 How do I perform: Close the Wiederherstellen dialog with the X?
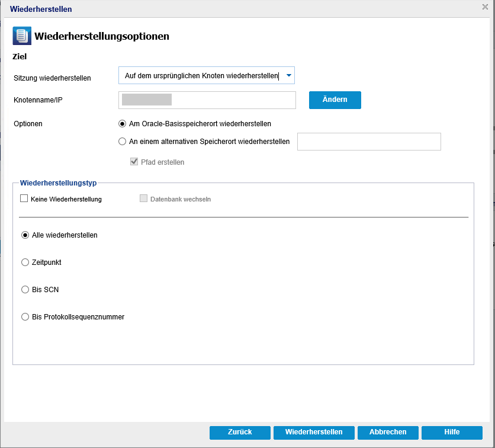click(x=485, y=7)
